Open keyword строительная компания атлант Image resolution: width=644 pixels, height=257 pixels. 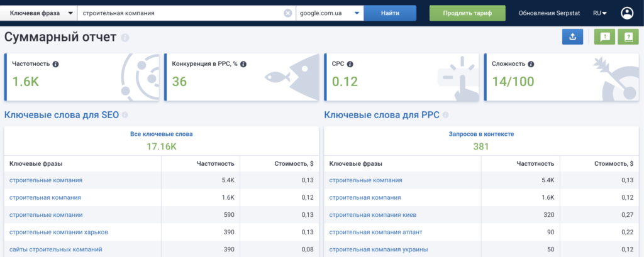pos(376,232)
